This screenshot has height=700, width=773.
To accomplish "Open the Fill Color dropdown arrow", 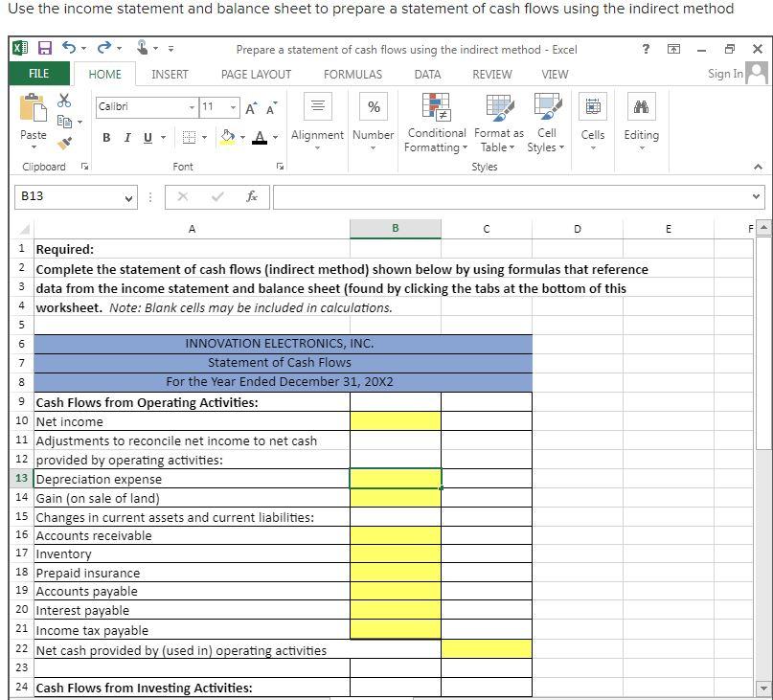I will point(242,138).
